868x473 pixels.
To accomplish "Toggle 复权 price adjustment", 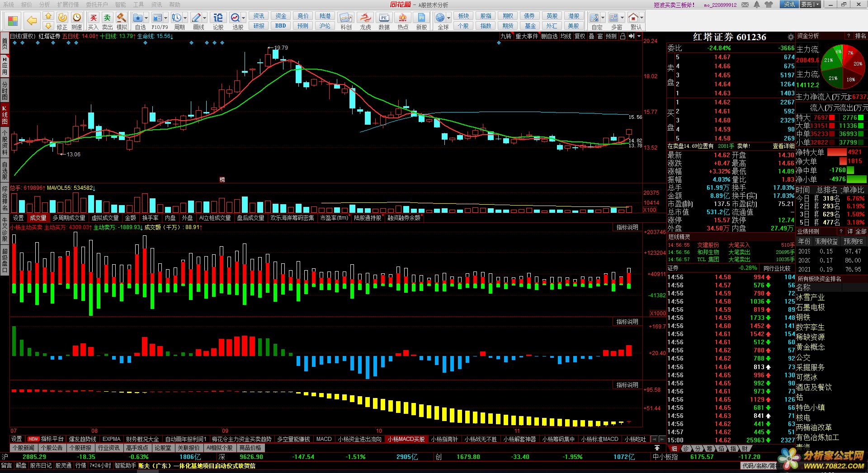I will tap(580, 36).
